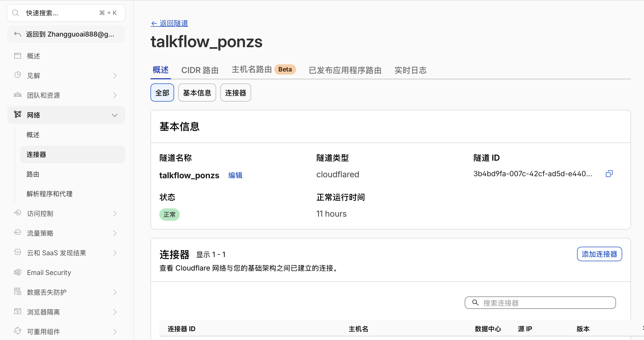Screen dimensions: 644x340
Task: Click the 见解 pie chart icon
Action: [x=18, y=75]
